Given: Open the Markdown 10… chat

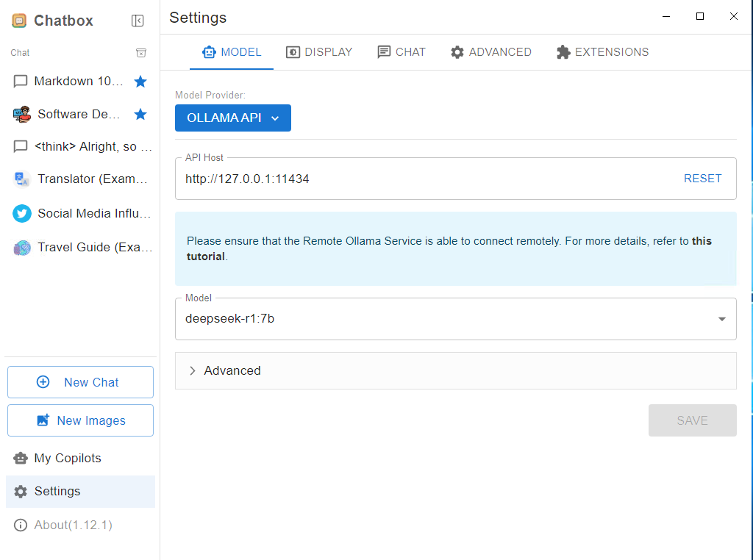Looking at the screenshot, I should 81,82.
